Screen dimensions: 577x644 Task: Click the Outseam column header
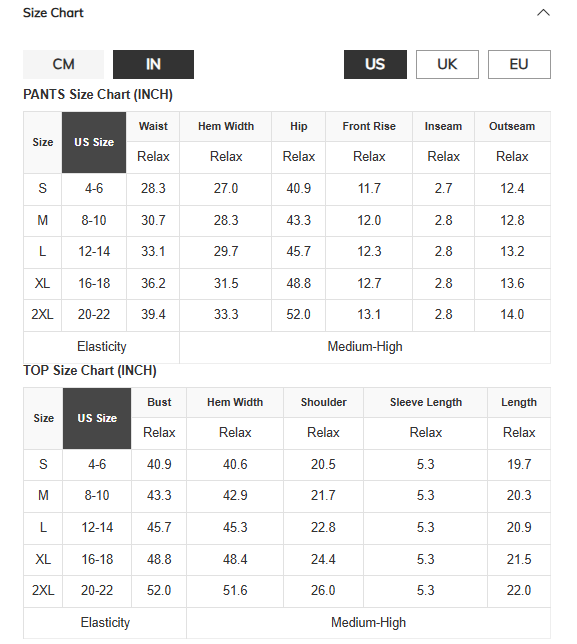pos(512,126)
